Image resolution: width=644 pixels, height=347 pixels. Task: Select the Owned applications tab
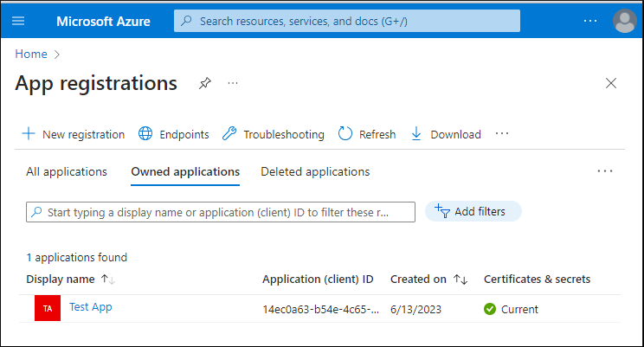[x=185, y=171]
